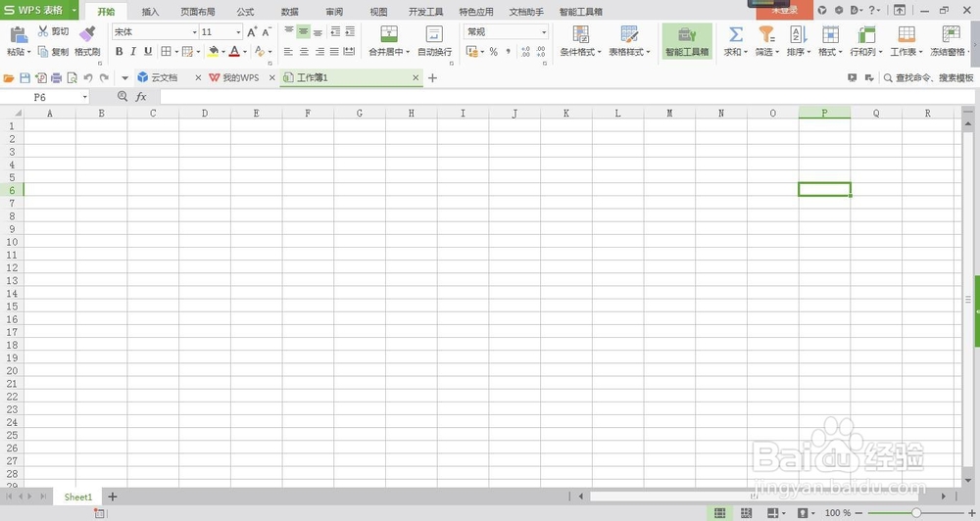Open the number format dropdown
Image resolution: width=980 pixels, height=521 pixels.
pyautogui.click(x=544, y=32)
